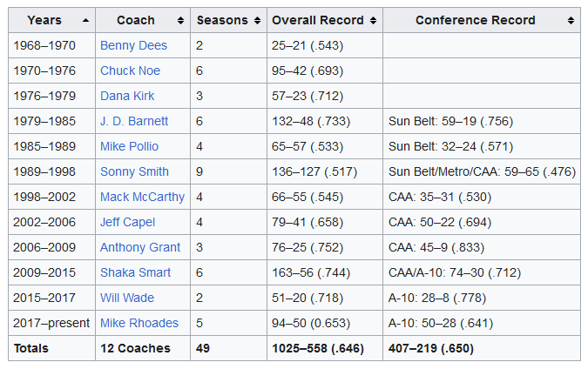Click the 2017–present years cell
This screenshot has width=588, height=369.
51,323
